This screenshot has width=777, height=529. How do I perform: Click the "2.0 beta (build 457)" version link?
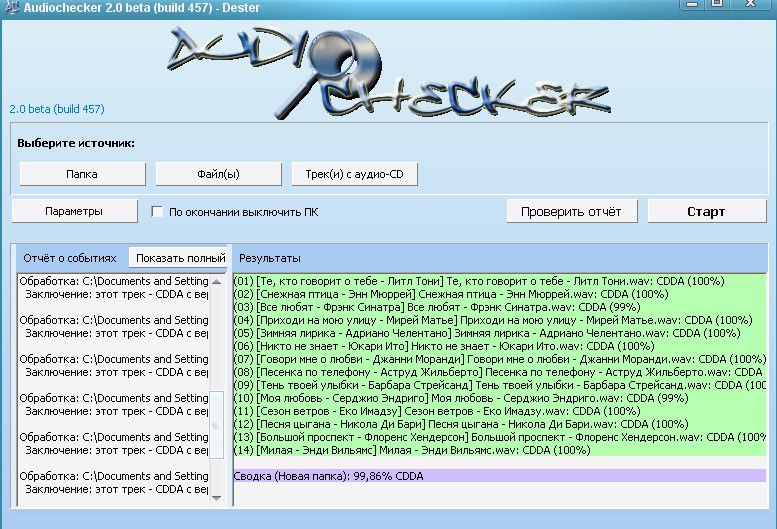pos(57,109)
